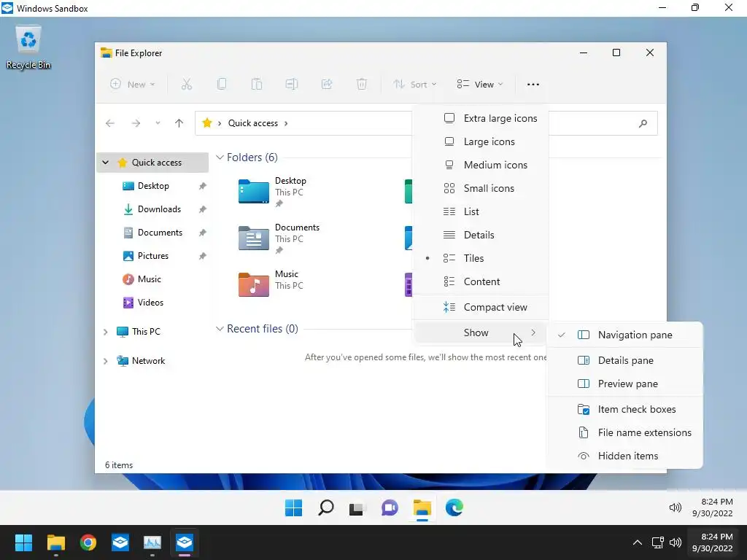
Task: Toggle Compact view
Action: tap(480, 307)
